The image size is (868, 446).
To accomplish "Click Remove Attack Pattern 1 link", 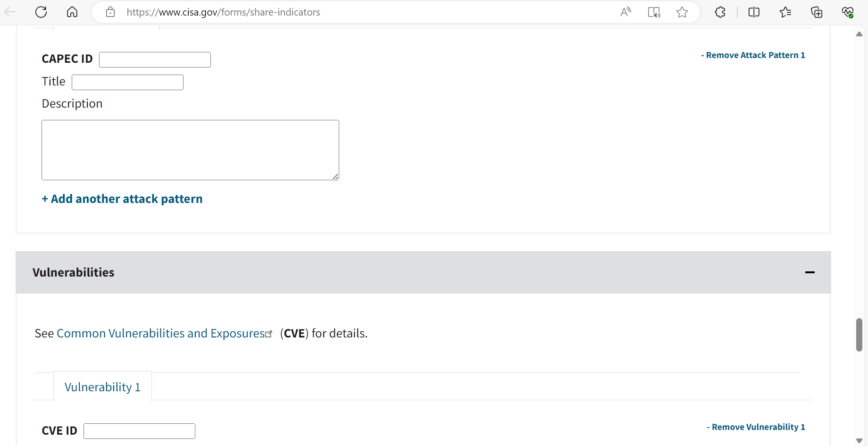I will tap(753, 55).
